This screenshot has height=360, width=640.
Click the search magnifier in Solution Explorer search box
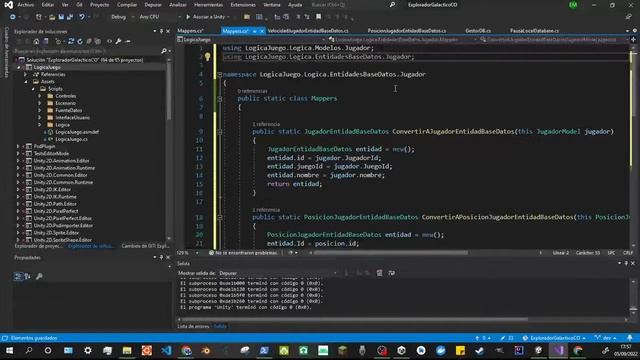pyautogui.click(x=164, y=51)
